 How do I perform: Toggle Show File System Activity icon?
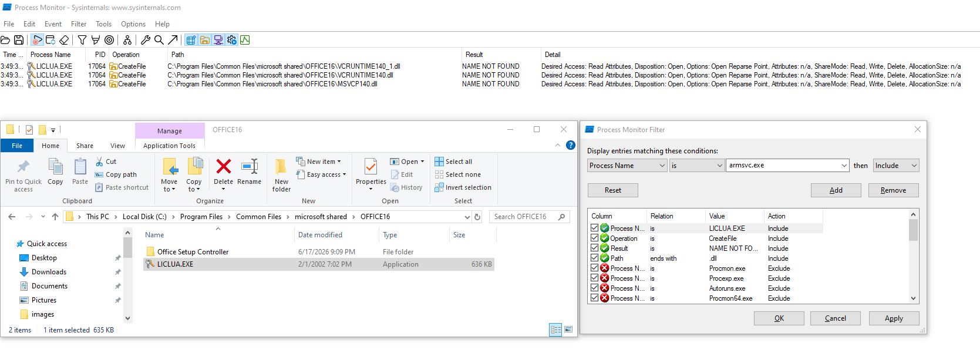coord(204,40)
